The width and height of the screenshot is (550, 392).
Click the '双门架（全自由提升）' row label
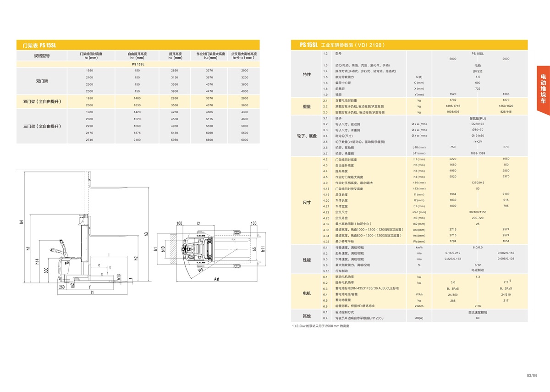click(42, 101)
